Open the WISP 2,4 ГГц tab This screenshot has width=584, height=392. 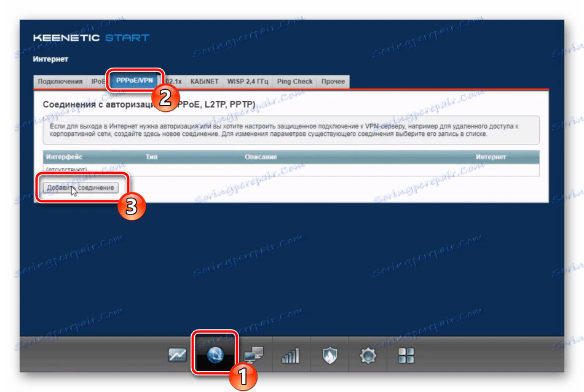(x=248, y=82)
